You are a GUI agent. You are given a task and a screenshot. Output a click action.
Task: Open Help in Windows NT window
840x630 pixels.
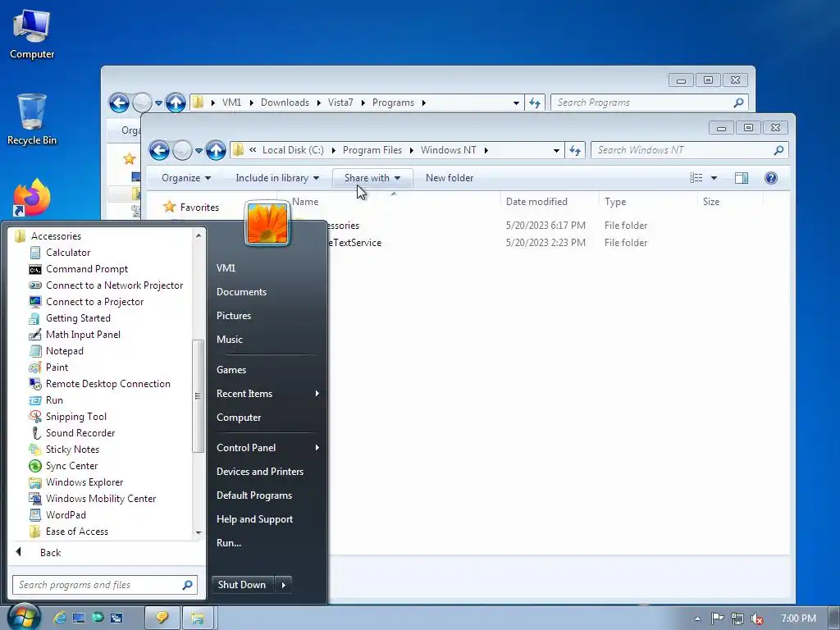771,178
